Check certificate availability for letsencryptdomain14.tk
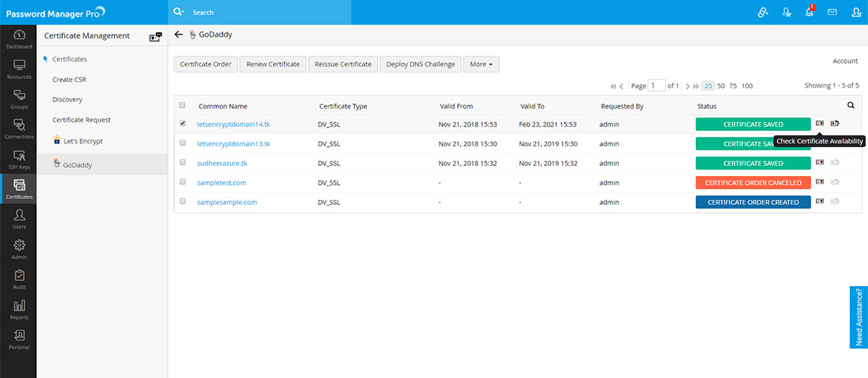Image resolution: width=868 pixels, height=378 pixels. point(820,124)
